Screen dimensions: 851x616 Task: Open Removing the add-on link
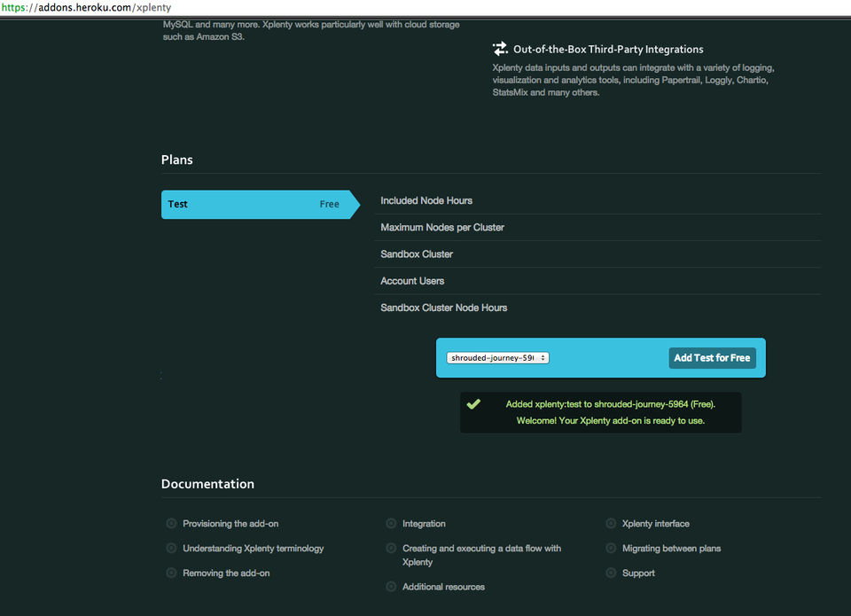click(226, 573)
